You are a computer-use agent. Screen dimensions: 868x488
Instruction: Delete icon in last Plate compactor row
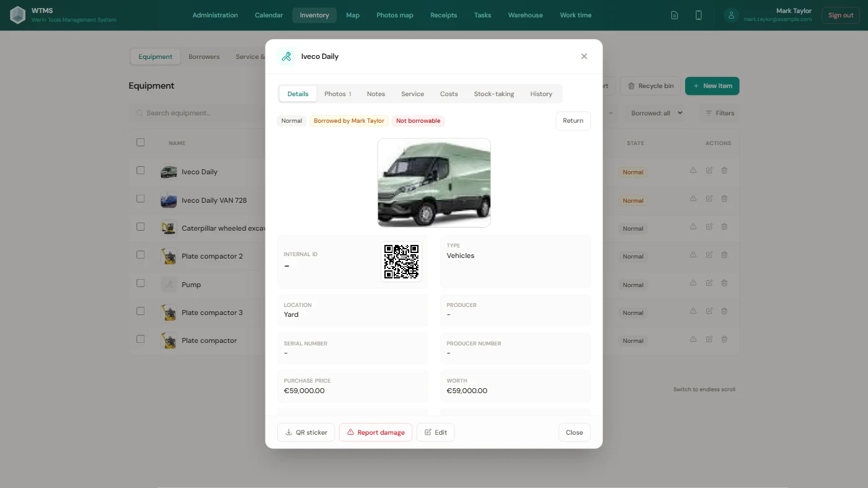click(724, 339)
